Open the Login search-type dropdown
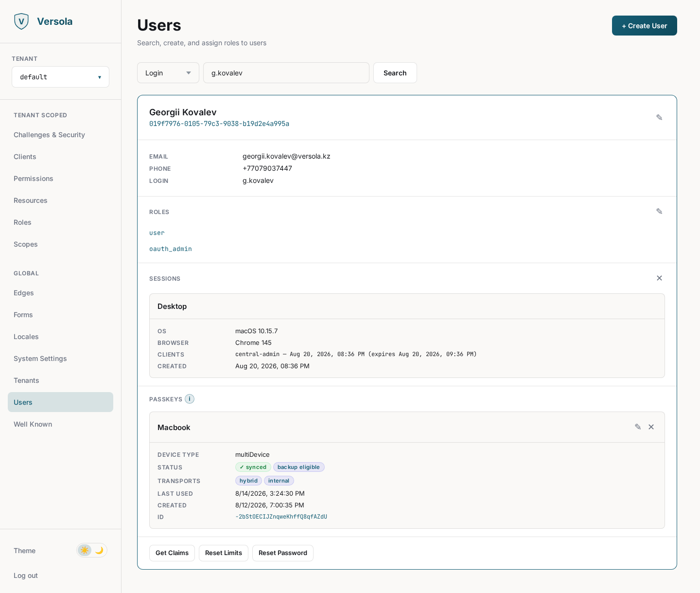This screenshot has width=700, height=593. (168, 73)
